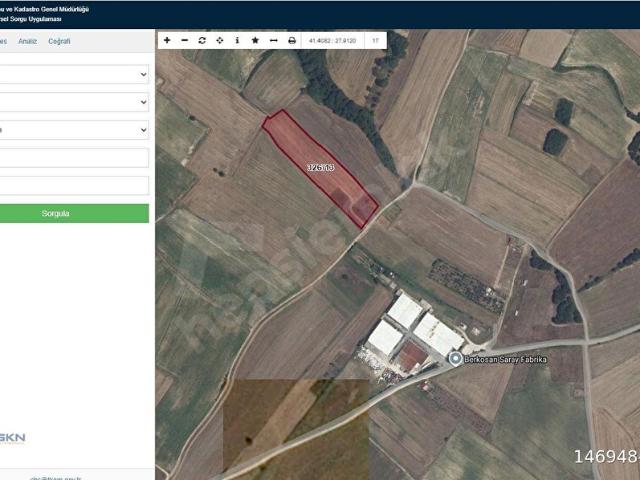The height and width of the screenshot is (480, 640).
Task: Click the coordinates readout 41.4082 : 27.9120
Action: pos(333,41)
